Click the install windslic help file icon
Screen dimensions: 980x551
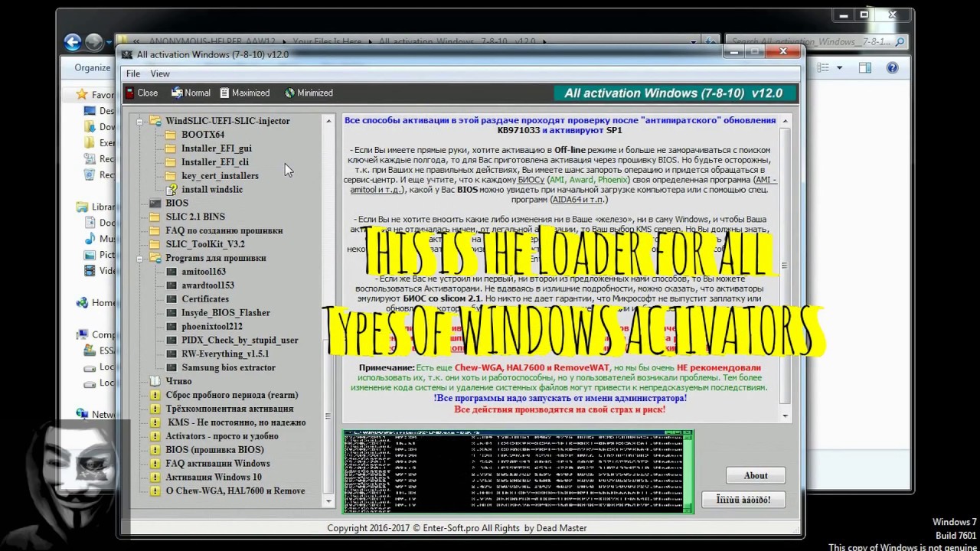[x=171, y=189]
